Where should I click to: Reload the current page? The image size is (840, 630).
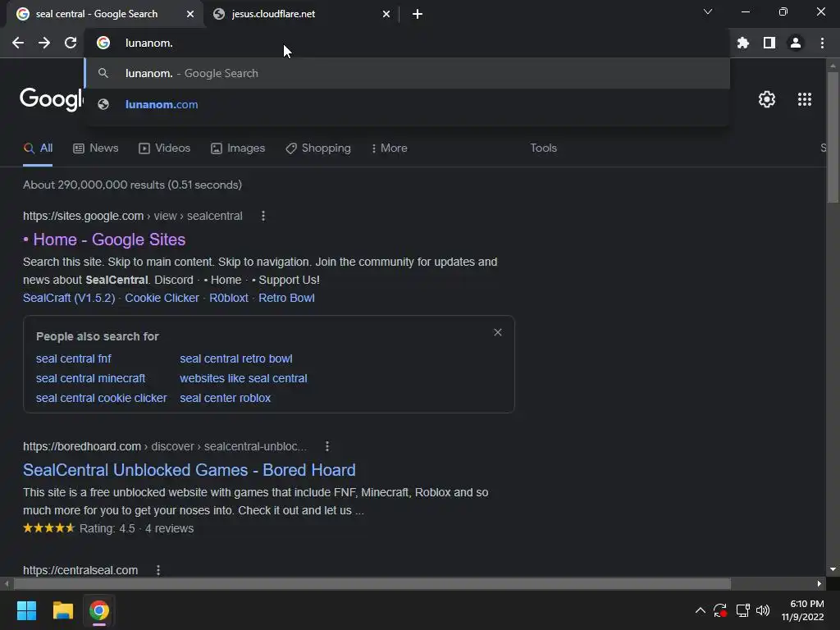tap(71, 43)
